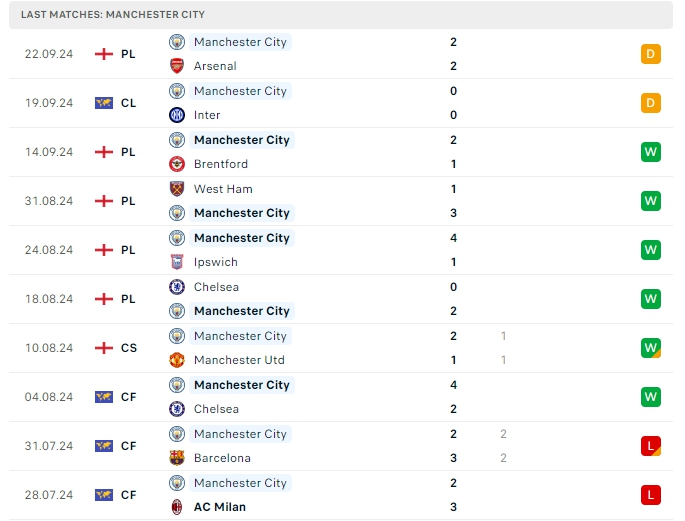This screenshot has width=685, height=521.
Task: Click the CS competition label on 10.08.24
Action: click(129, 348)
